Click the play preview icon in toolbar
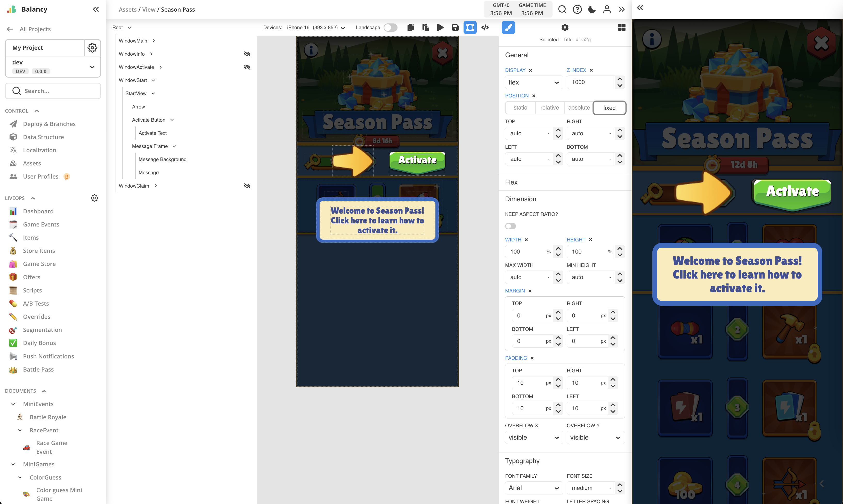 coord(440,28)
